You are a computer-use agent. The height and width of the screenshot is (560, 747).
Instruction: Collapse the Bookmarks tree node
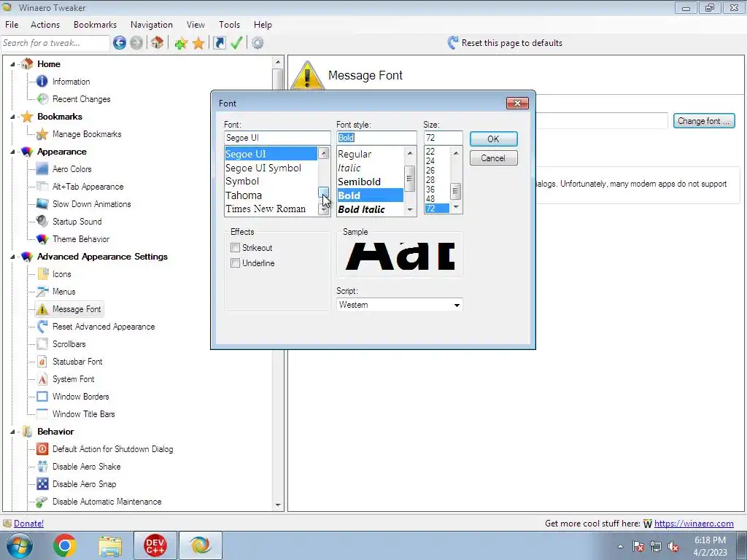click(13, 117)
